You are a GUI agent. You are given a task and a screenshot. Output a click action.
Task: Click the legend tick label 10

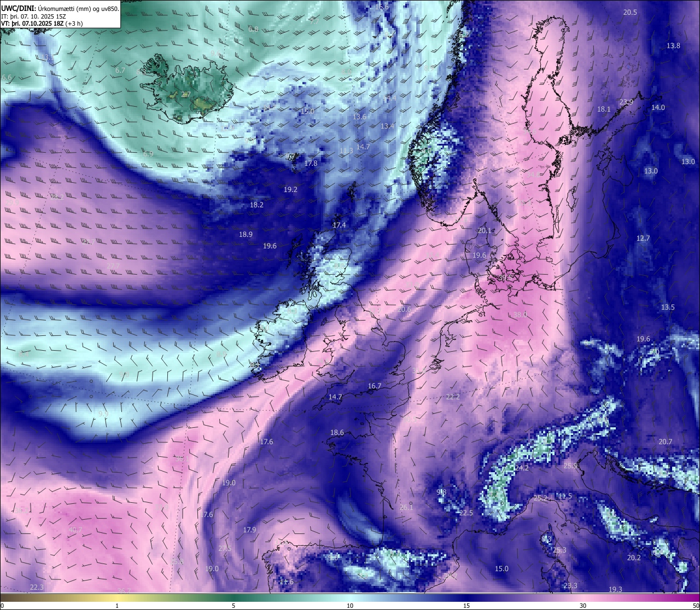[349, 606]
